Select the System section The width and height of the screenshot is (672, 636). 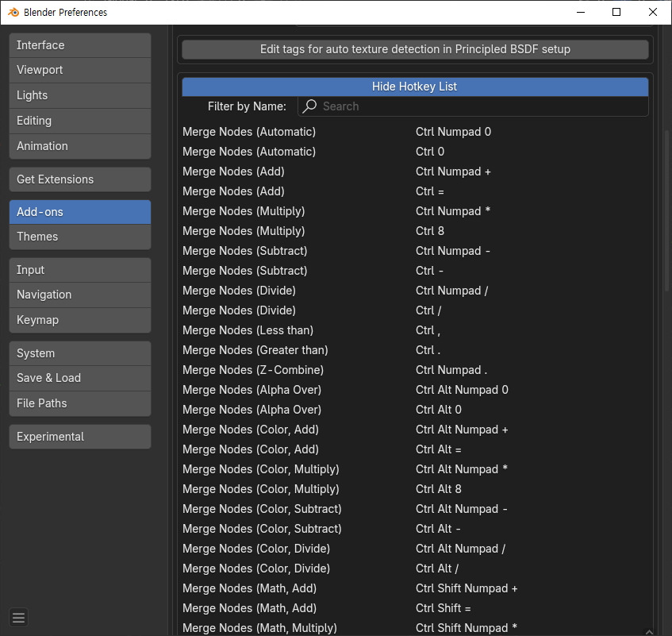pyautogui.click(x=80, y=353)
